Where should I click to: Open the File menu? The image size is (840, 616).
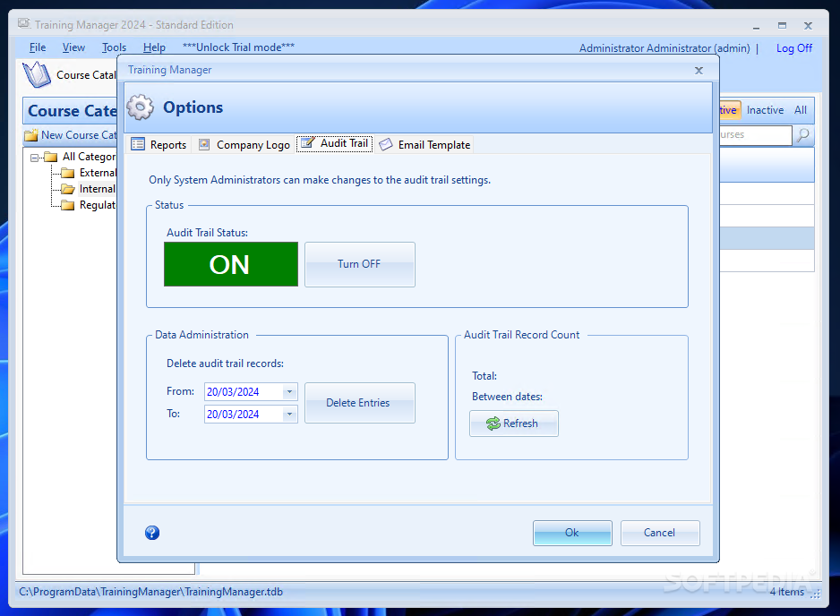[38, 47]
